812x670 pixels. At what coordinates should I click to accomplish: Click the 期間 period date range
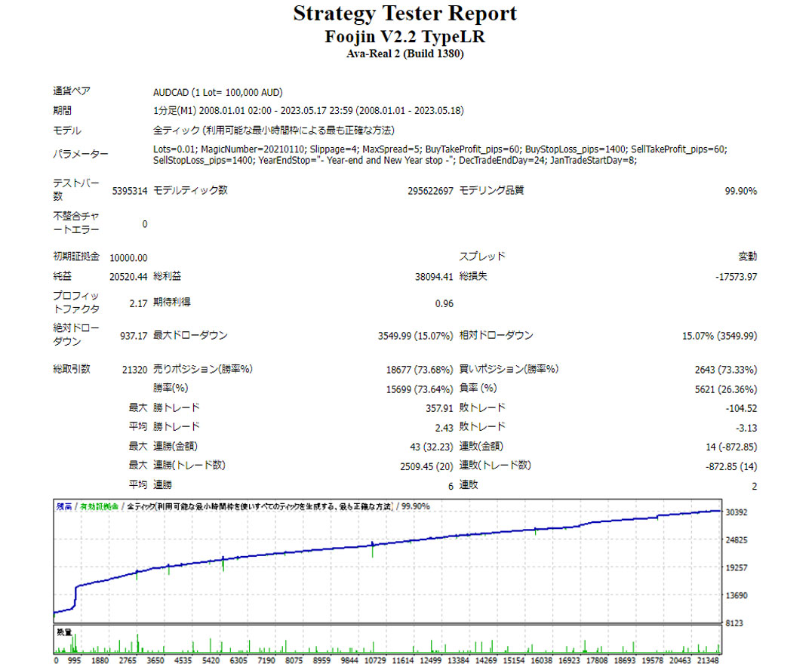click(308, 111)
